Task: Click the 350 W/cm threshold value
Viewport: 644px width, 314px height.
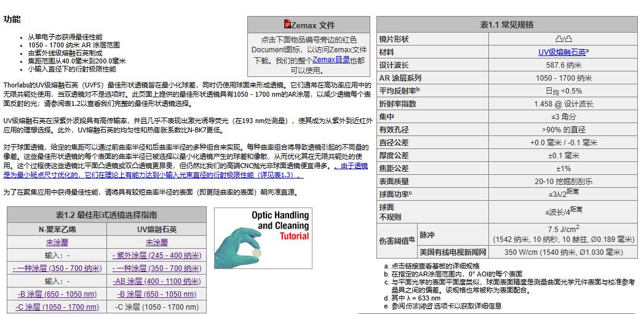Action: 563,252
